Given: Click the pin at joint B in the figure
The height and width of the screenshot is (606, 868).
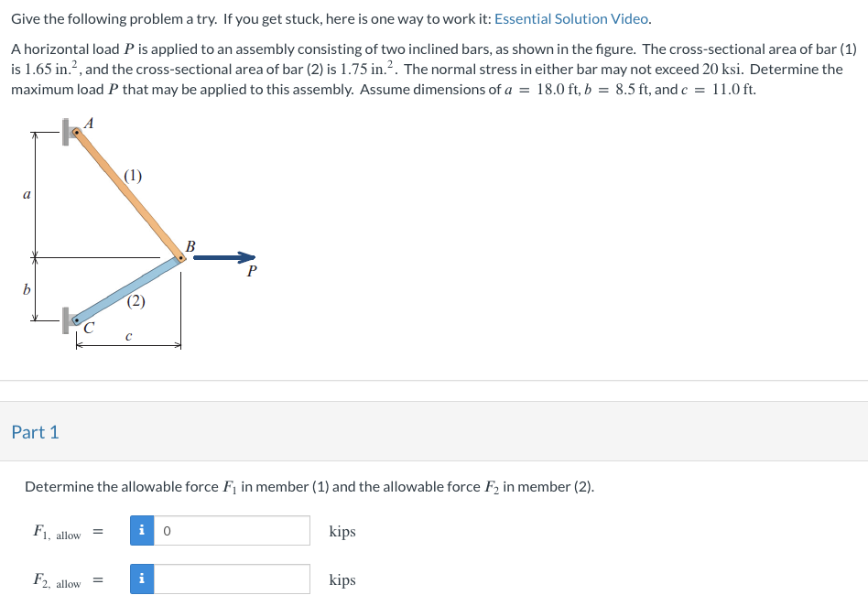Looking at the screenshot, I should pyautogui.click(x=182, y=259).
